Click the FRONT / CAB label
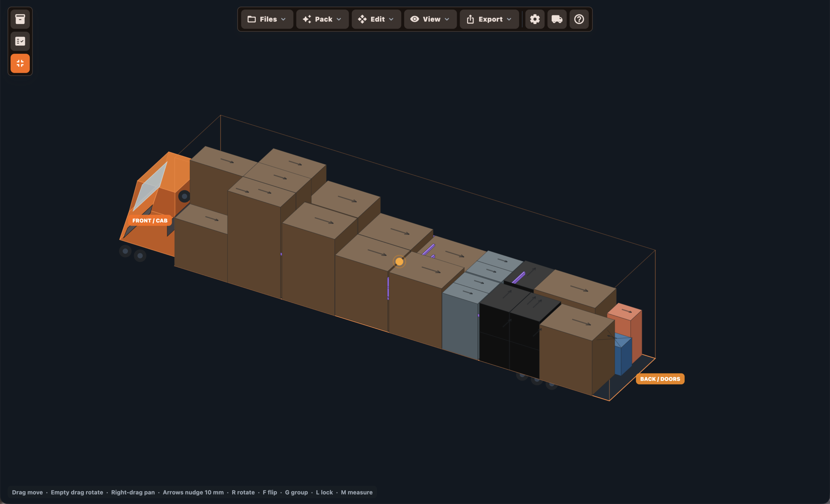 [150, 220]
